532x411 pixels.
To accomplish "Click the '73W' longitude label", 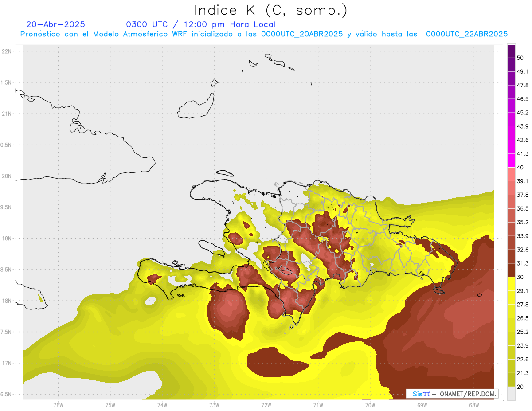I will point(214,405).
